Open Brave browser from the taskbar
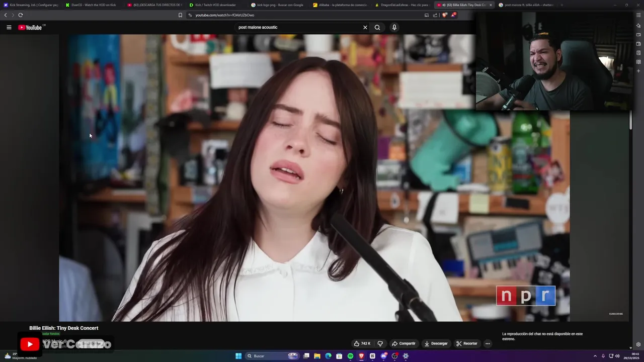Screen dimensions: 644x362 pyautogui.click(x=361, y=356)
